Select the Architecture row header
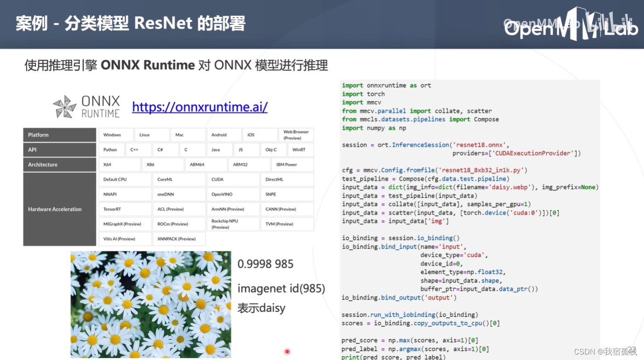The width and height of the screenshot is (644, 360). (59, 165)
